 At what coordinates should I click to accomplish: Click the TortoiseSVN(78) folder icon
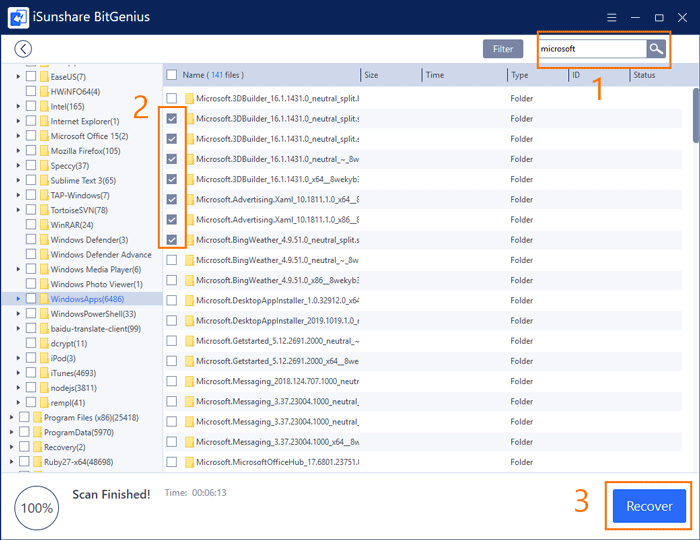point(44,210)
